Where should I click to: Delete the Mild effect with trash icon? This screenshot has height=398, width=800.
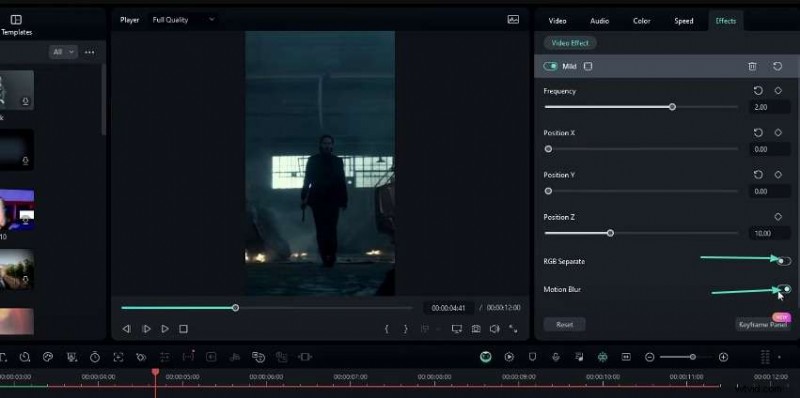(x=752, y=66)
